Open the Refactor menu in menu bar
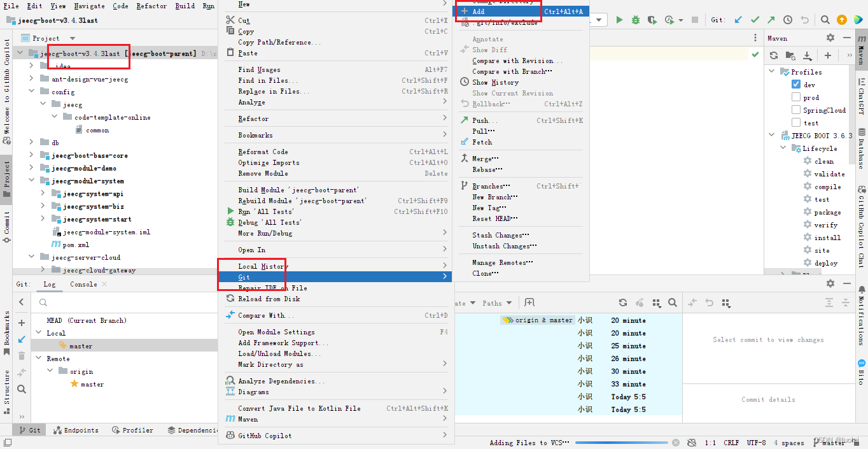This screenshot has width=868, height=449. (151, 6)
